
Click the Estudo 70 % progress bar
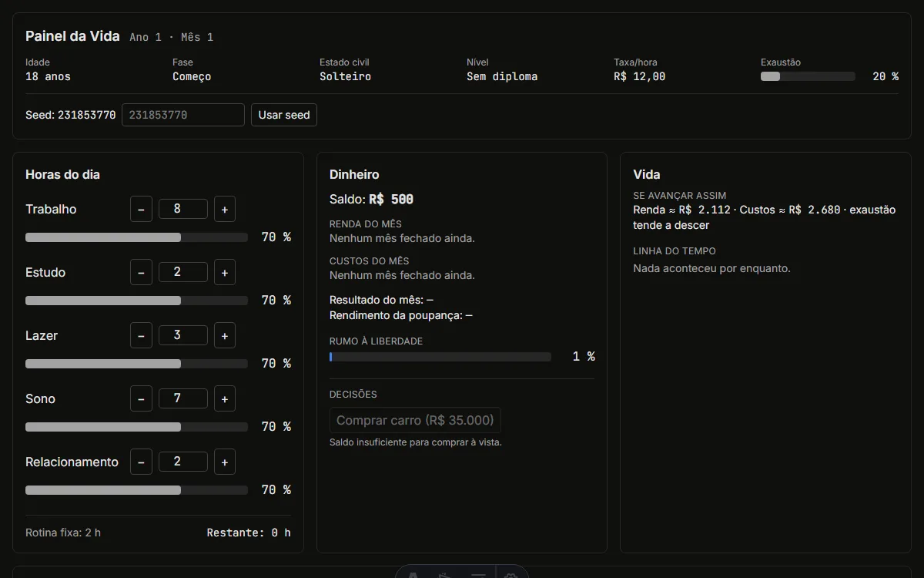tap(137, 301)
